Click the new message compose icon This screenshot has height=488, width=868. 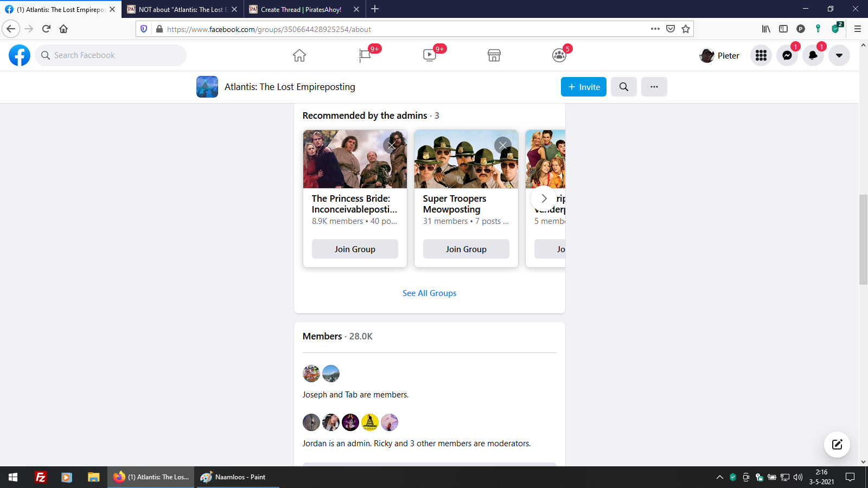click(x=837, y=445)
